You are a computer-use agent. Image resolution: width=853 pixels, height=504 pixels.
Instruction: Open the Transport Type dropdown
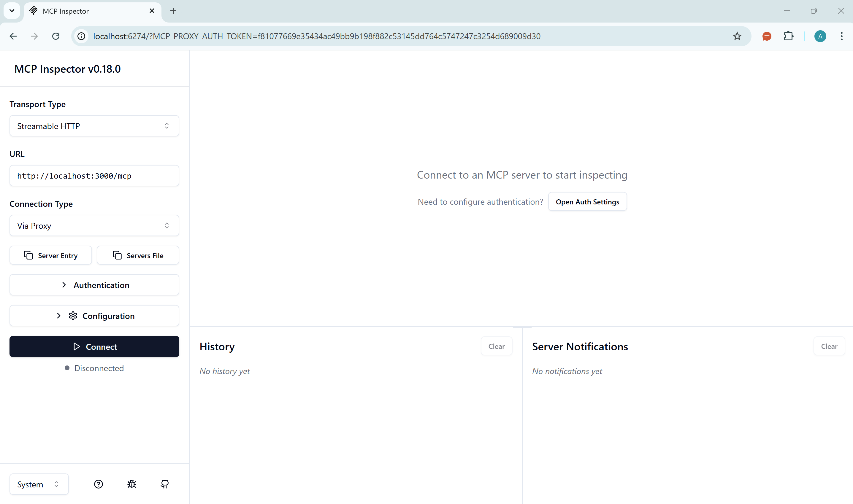(94, 126)
